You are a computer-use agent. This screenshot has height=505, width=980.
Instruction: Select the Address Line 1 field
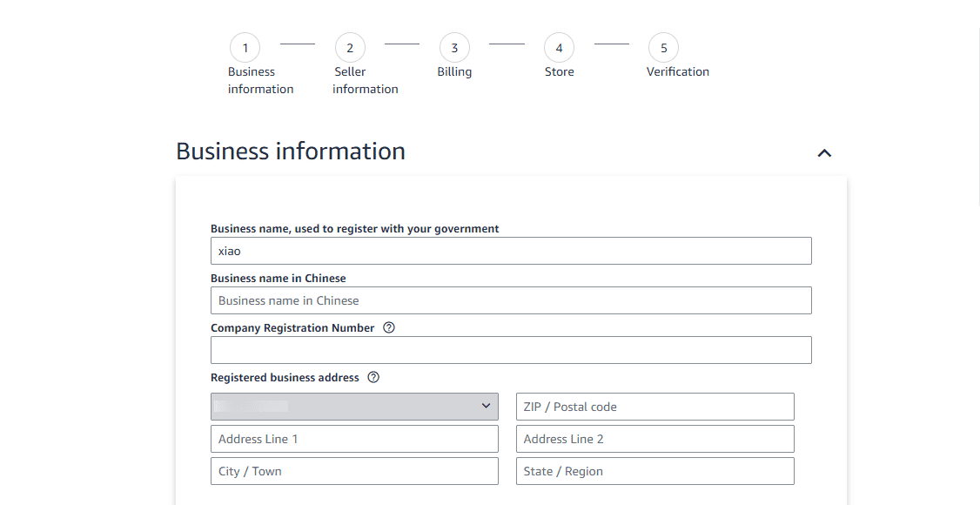[354, 439]
